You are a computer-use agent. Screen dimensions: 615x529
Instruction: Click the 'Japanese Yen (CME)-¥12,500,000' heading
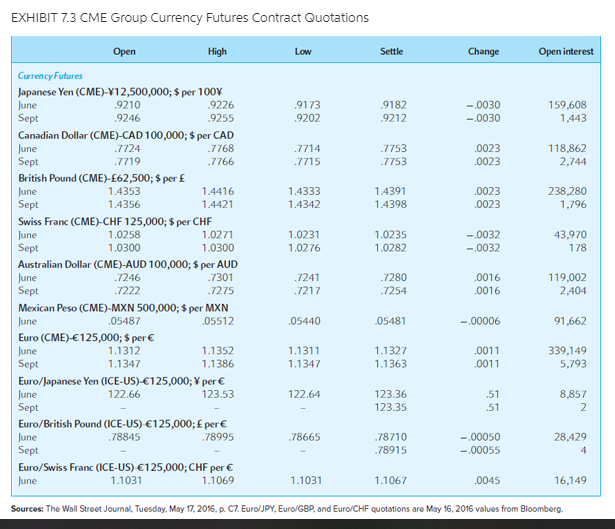tap(120, 92)
